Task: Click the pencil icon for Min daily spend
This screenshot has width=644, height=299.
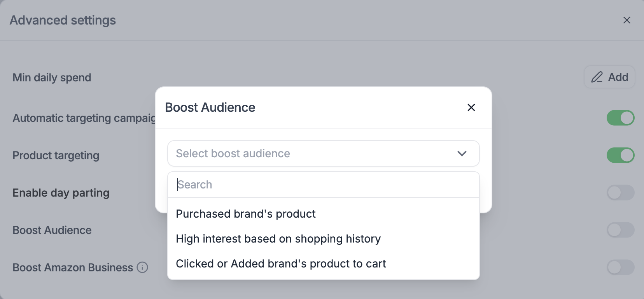Action: pyautogui.click(x=597, y=77)
